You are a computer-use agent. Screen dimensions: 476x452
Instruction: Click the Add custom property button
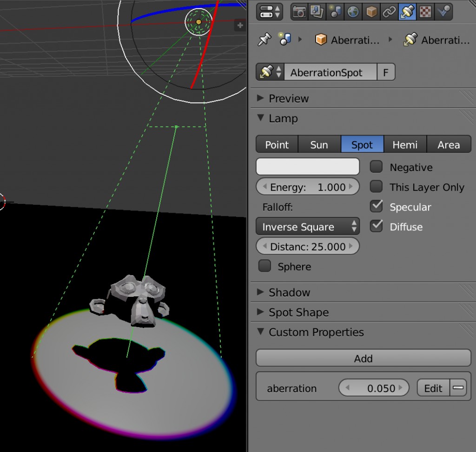[363, 358]
